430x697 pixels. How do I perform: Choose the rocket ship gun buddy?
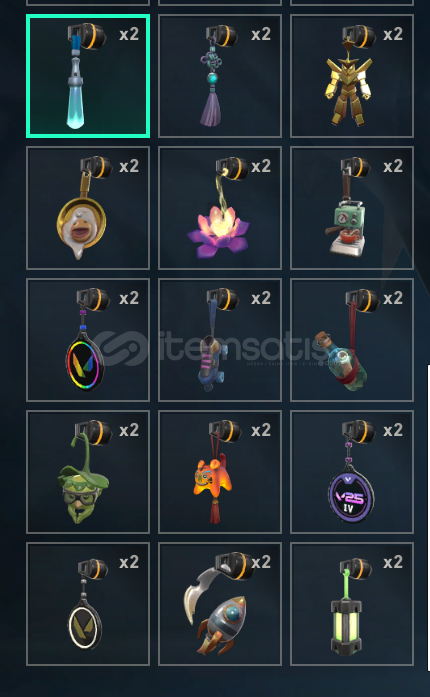(x=220, y=604)
